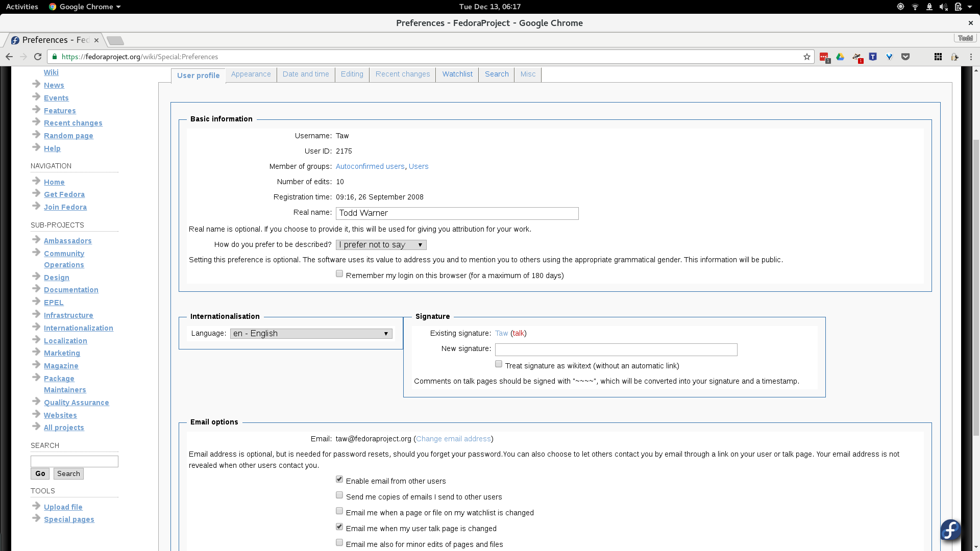980x551 pixels.
Task: Open the Quality Assurance sub-project link
Action: (x=77, y=403)
